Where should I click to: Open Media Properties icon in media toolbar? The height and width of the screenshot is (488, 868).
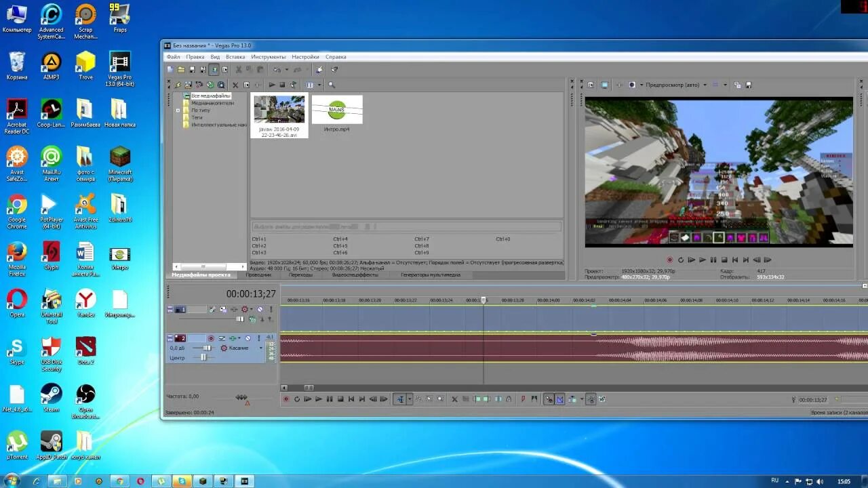[x=246, y=85]
